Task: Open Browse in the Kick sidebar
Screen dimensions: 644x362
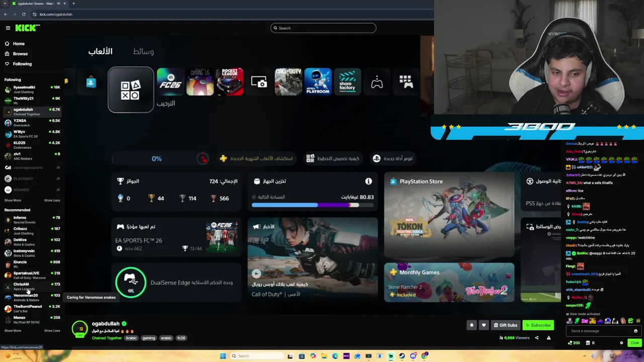Action: pos(16,54)
